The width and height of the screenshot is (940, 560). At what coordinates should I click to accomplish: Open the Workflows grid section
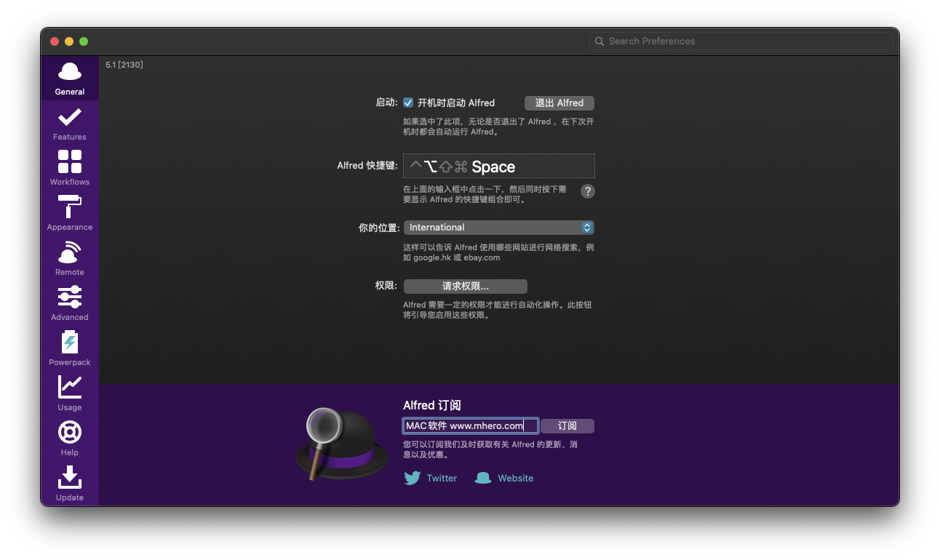(70, 169)
